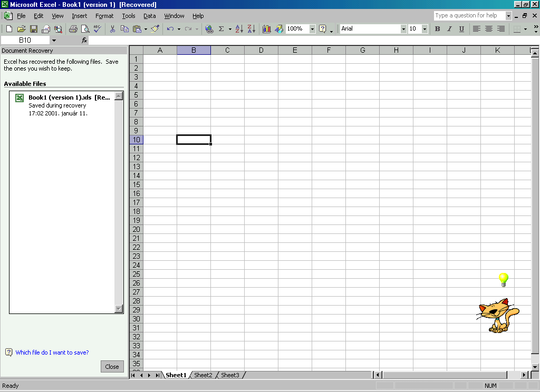Click the Redo arrow icon
The width and height of the screenshot is (540, 392).
188,29
